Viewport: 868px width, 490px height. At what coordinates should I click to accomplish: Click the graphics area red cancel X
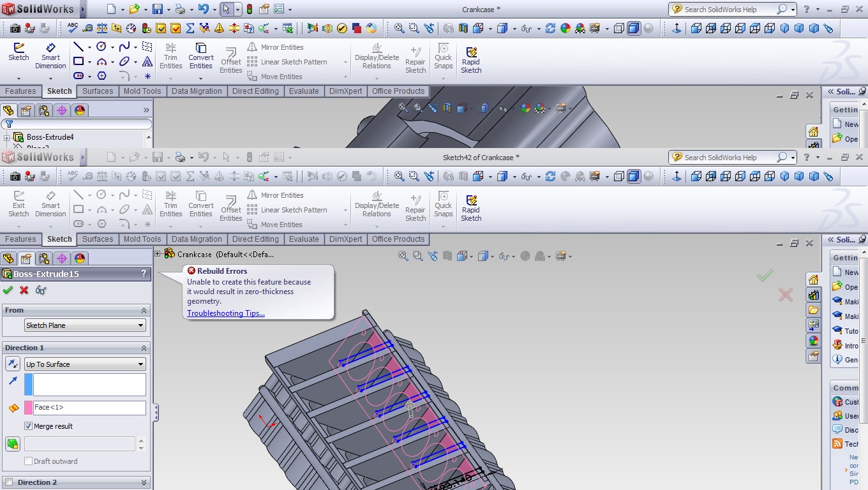coord(786,295)
